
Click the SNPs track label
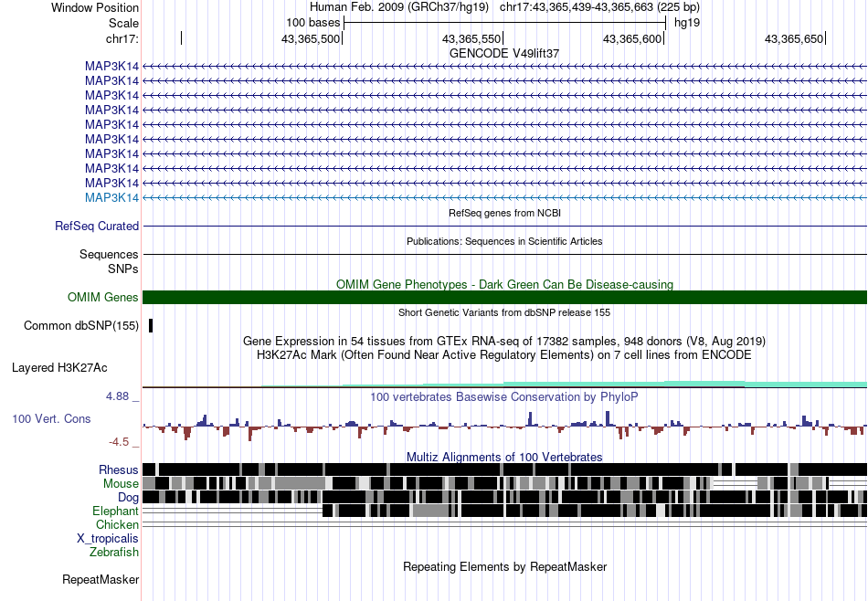click(123, 269)
